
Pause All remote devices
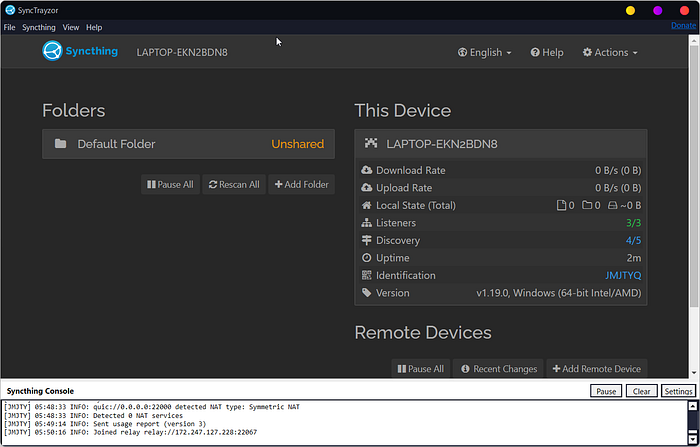tap(421, 368)
